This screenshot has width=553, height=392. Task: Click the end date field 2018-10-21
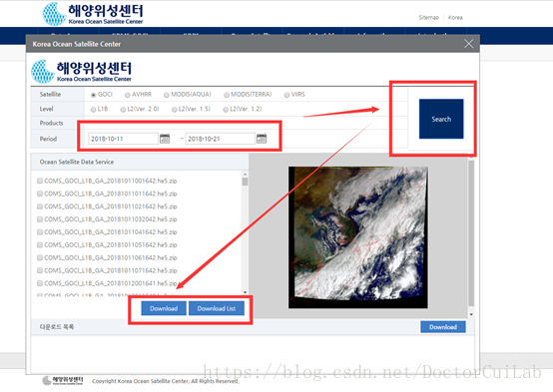220,139
